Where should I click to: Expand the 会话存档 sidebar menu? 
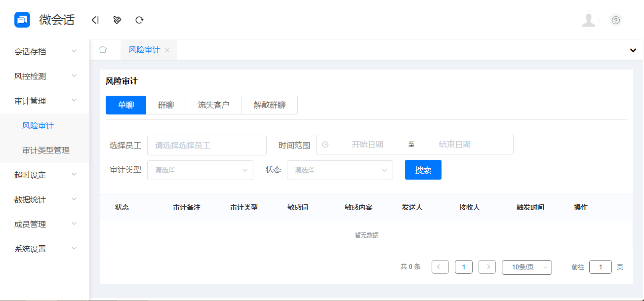point(43,51)
